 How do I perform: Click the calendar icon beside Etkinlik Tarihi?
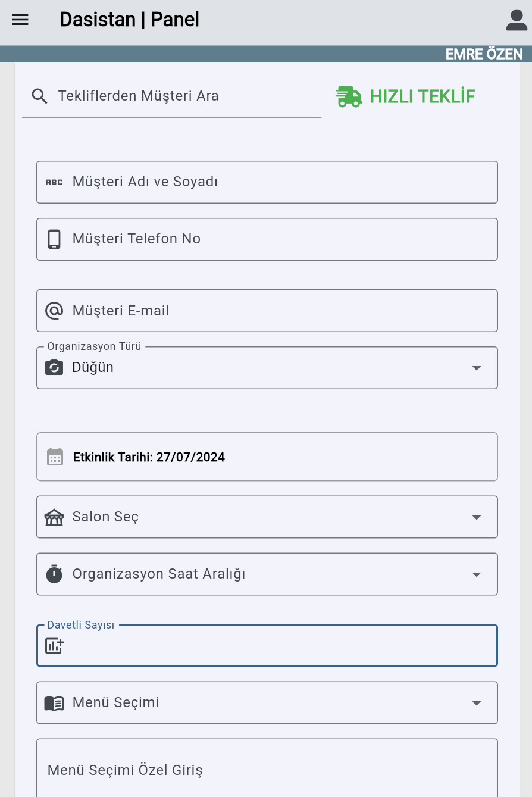(55, 457)
